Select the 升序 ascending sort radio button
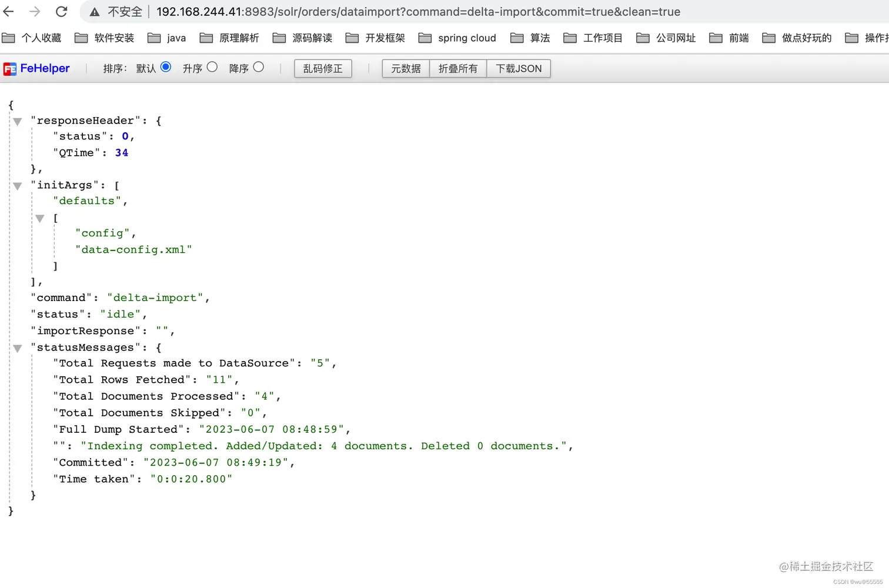889x588 pixels. [212, 67]
